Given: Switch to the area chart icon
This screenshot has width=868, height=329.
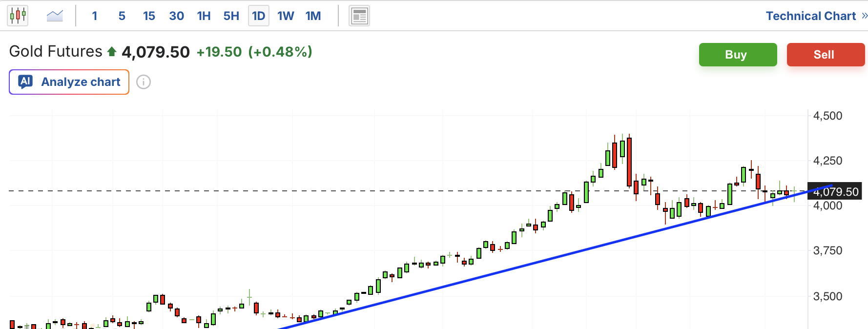Looking at the screenshot, I should (55, 16).
